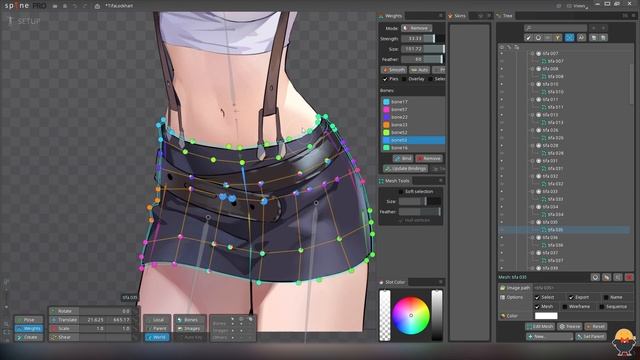Viewport: 640px width, 360px height.
Task: Adjust the alpha strip in Slot Color
Action: [385, 315]
